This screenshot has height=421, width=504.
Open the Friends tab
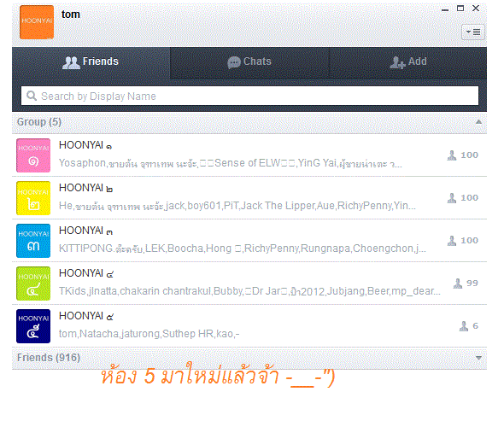91,62
